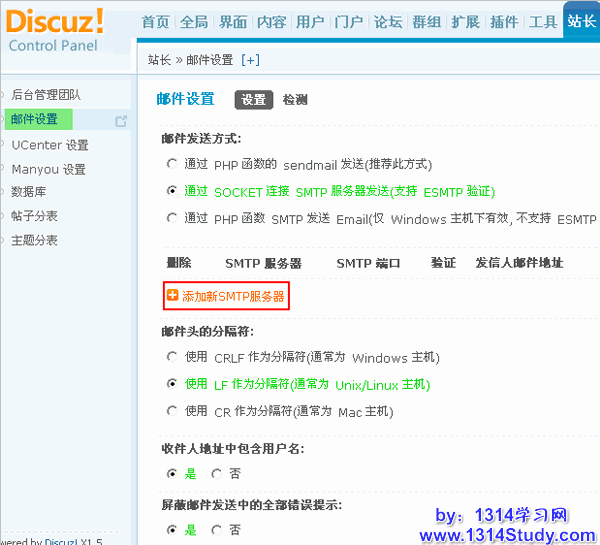Click the orange plus icon for adding SMTP server
The height and width of the screenshot is (545, 600).
point(172,296)
